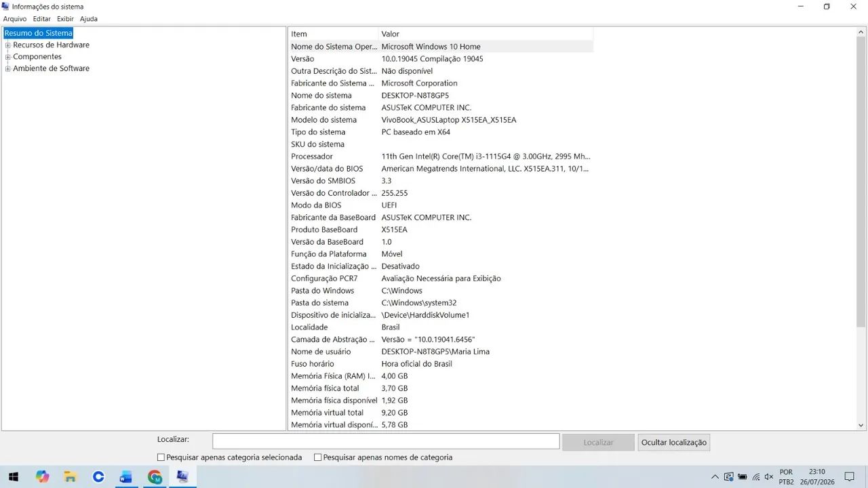The image size is (868, 488).
Task: Expand Ambiente de Software node
Action: coord(8,68)
